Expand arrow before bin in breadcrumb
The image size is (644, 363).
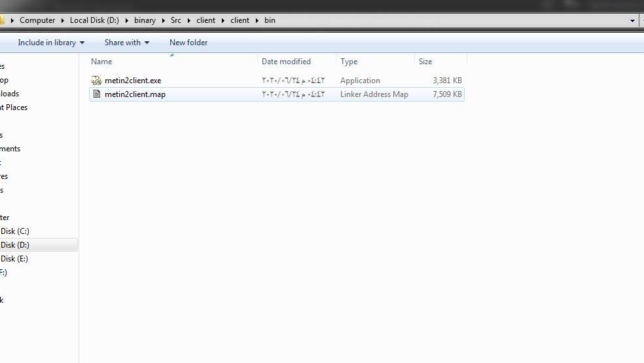coord(257,20)
